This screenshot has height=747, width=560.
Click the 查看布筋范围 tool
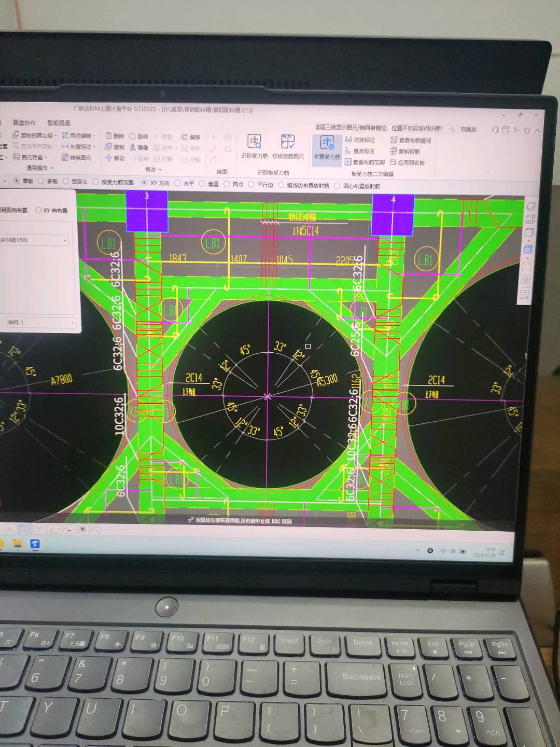pyautogui.click(x=365, y=162)
